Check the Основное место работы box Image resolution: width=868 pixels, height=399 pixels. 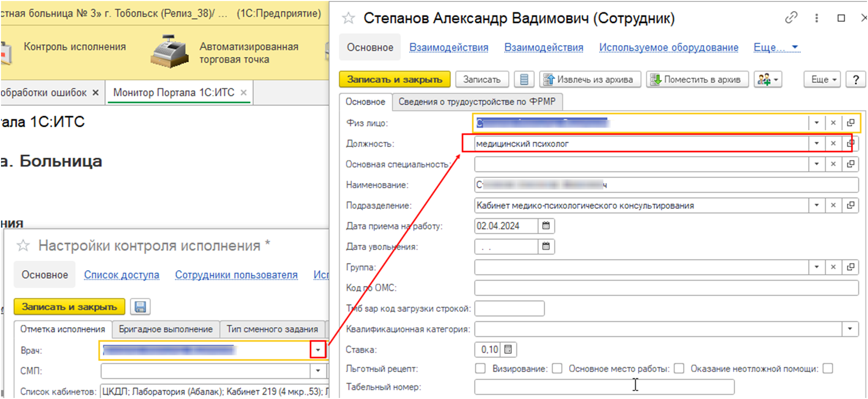(679, 369)
